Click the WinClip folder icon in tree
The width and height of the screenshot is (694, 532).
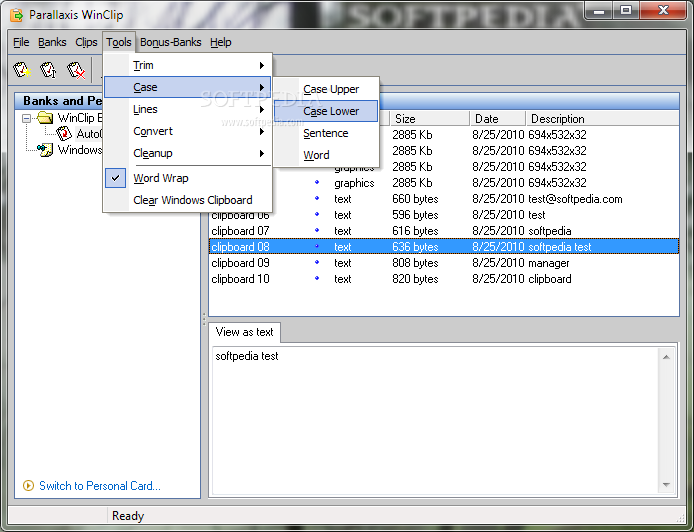point(45,118)
